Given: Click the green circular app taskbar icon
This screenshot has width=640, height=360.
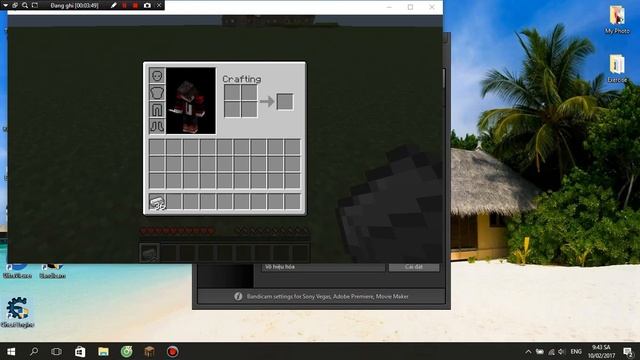Looking at the screenshot, I should pos(127,351).
